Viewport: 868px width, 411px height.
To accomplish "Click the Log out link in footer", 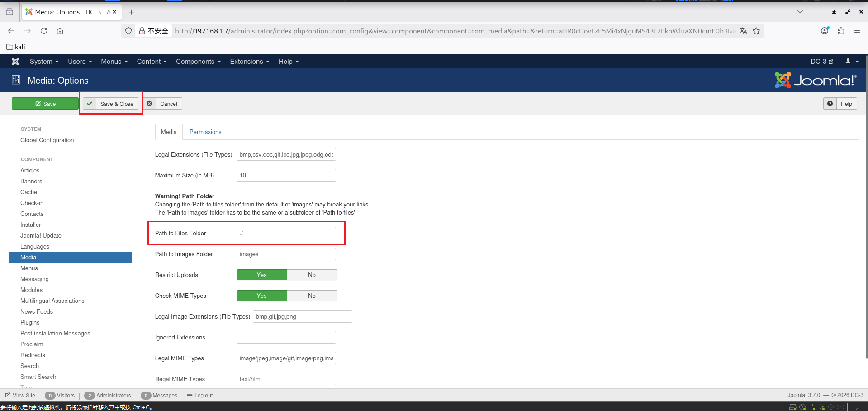I will pos(203,395).
